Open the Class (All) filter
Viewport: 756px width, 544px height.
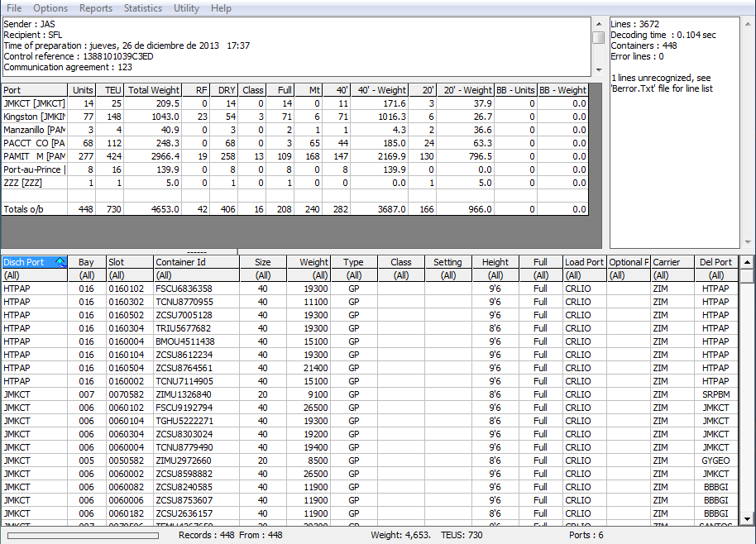pos(400,275)
